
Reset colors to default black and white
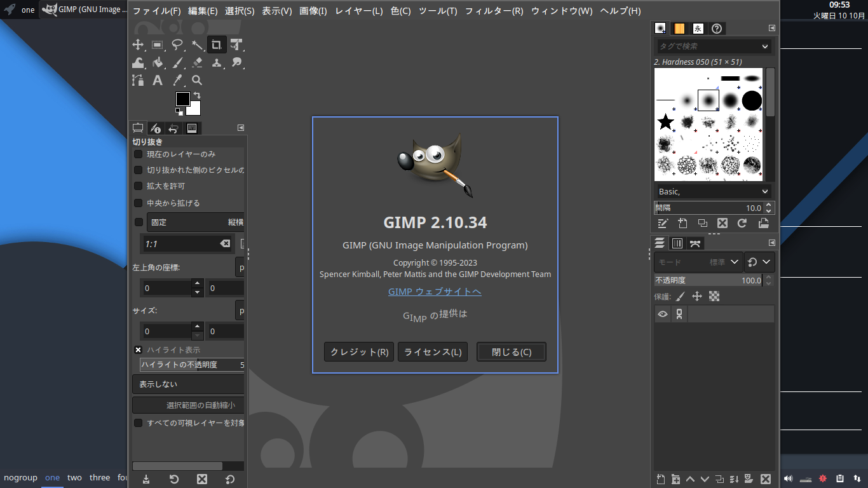[179, 111]
